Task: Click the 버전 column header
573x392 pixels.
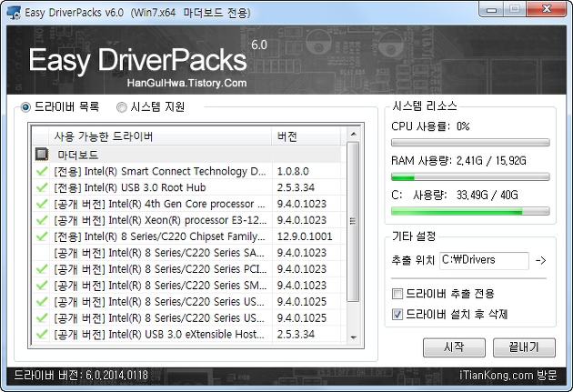Action: coord(307,136)
